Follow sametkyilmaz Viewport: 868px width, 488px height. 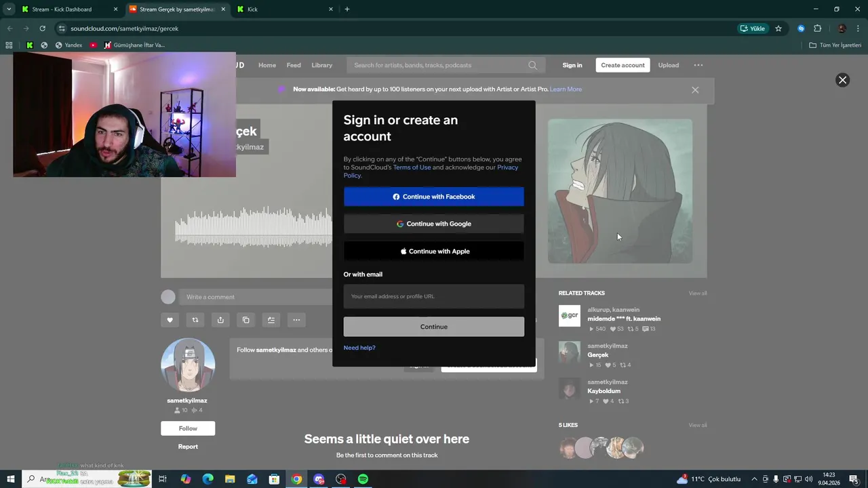pos(188,428)
